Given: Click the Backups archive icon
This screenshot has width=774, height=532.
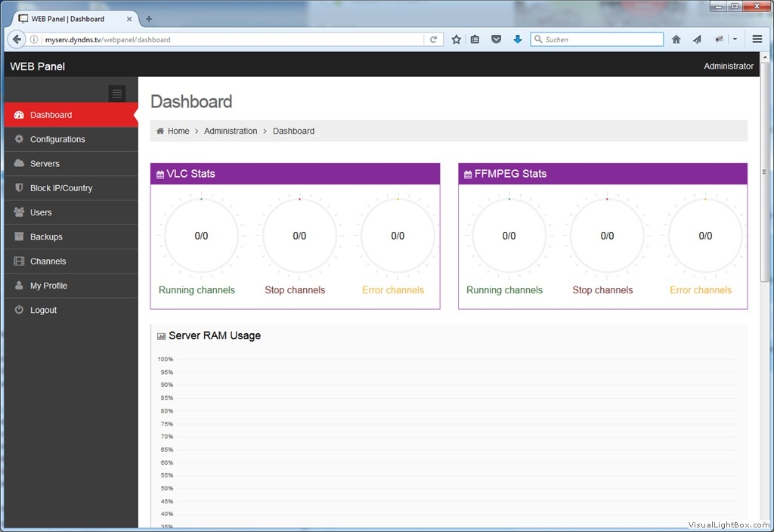Looking at the screenshot, I should (20, 237).
